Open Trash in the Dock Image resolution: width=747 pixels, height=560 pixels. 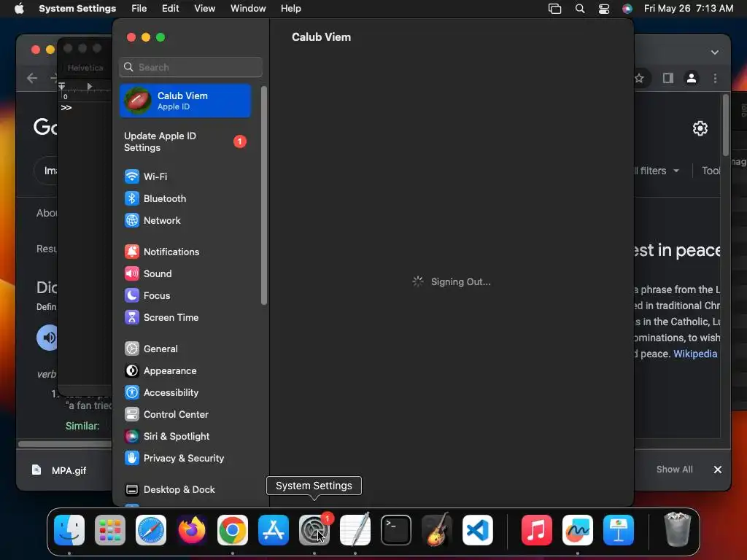[x=678, y=529]
